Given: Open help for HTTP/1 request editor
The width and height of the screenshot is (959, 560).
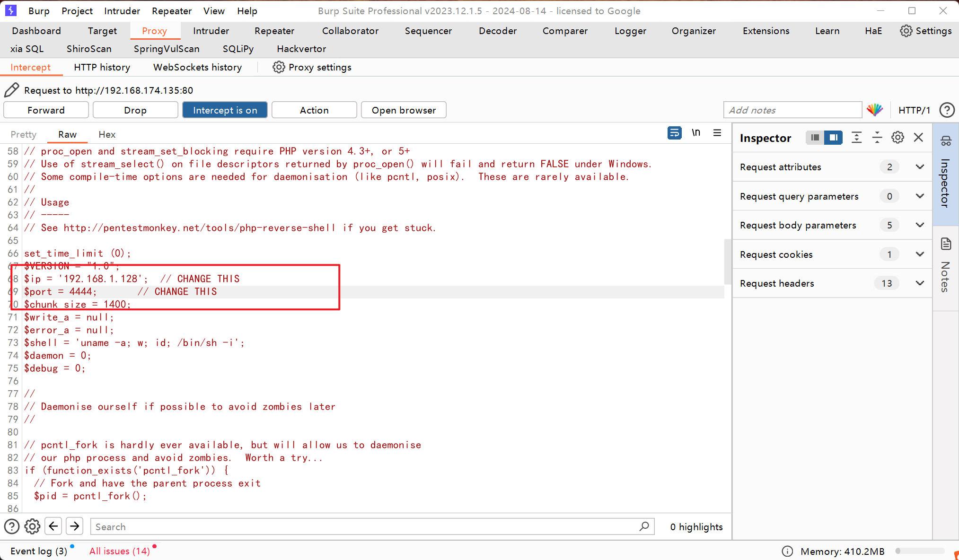Looking at the screenshot, I should (x=947, y=110).
